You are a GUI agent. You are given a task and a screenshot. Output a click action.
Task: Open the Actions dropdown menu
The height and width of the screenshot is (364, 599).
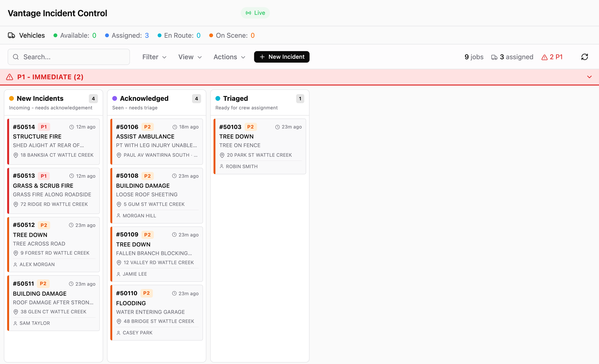pyautogui.click(x=229, y=57)
